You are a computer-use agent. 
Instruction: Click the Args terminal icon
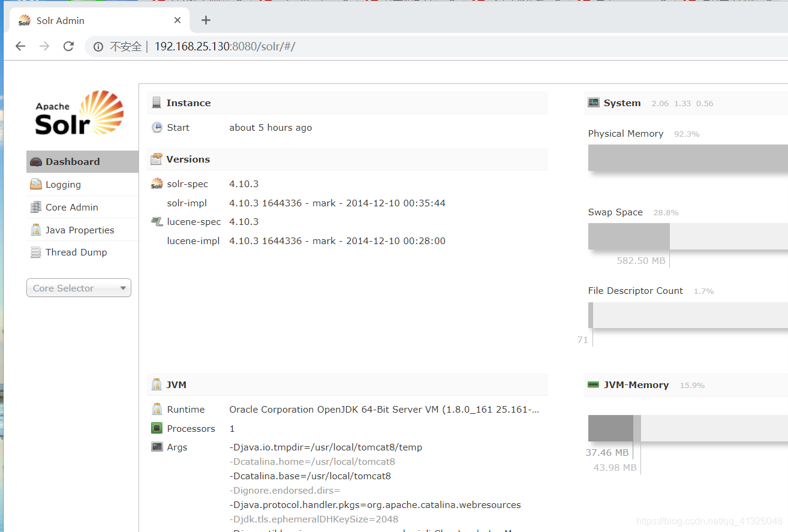tap(157, 447)
